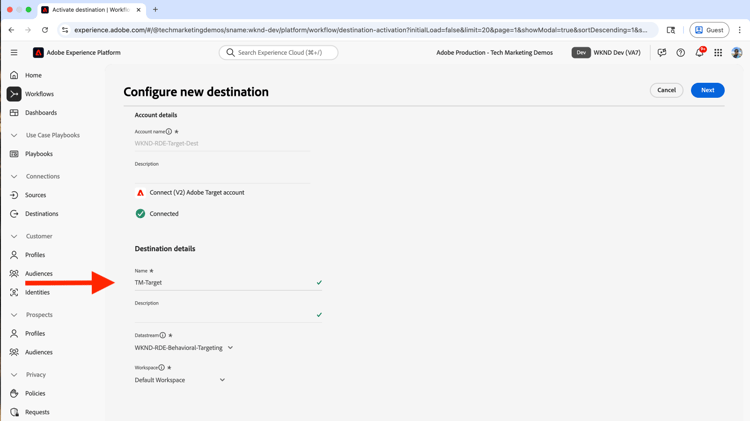The height and width of the screenshot is (421, 750).
Task: Click the Workspace info icon
Action: 162,367
